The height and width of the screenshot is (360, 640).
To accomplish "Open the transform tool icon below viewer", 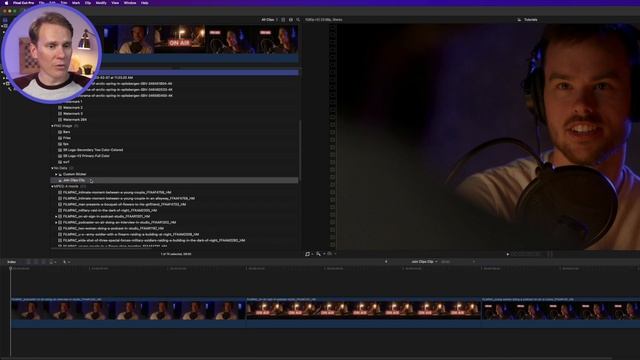I will (309, 254).
